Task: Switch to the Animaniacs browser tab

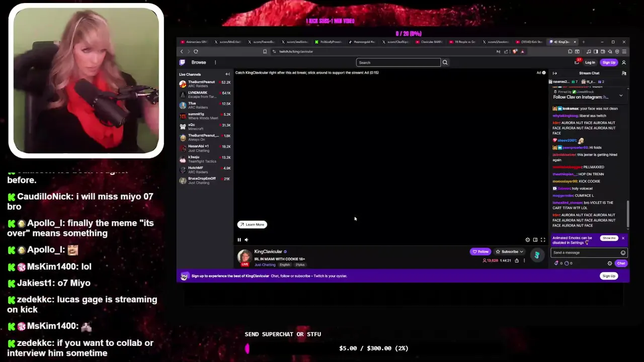Action: pos(194,42)
